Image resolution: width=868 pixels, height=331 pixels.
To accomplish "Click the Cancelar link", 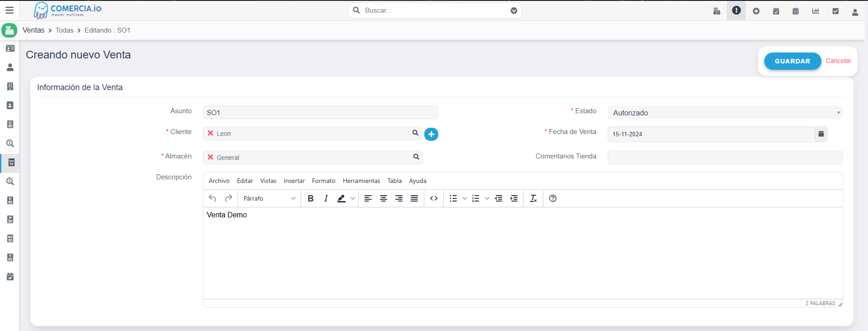I will coord(839,61).
